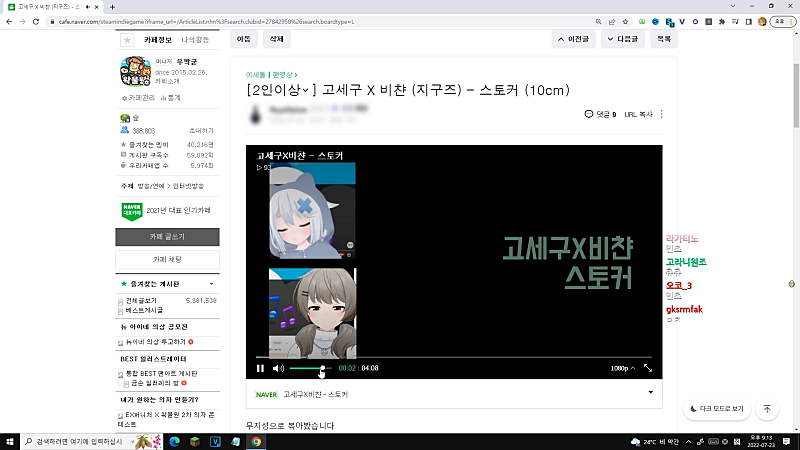The height and width of the screenshot is (450, 800).
Task: Reload the page
Action: (36, 21)
